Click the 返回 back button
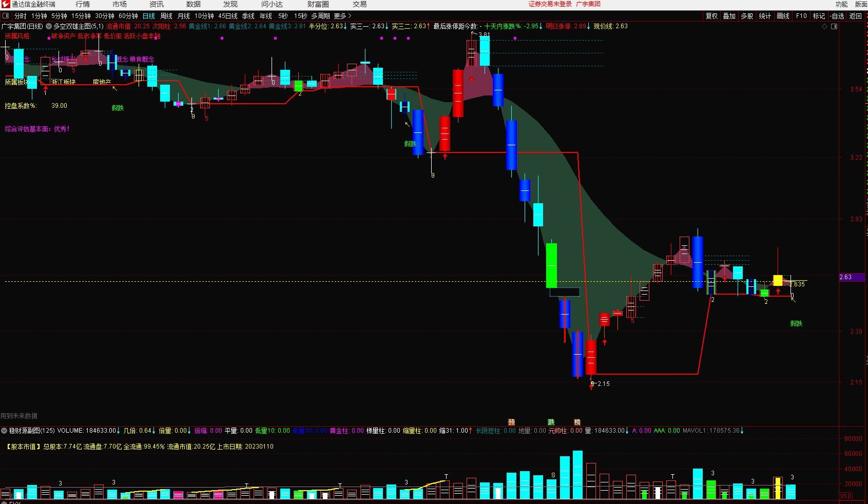This screenshot has width=868, height=504. coord(856,16)
